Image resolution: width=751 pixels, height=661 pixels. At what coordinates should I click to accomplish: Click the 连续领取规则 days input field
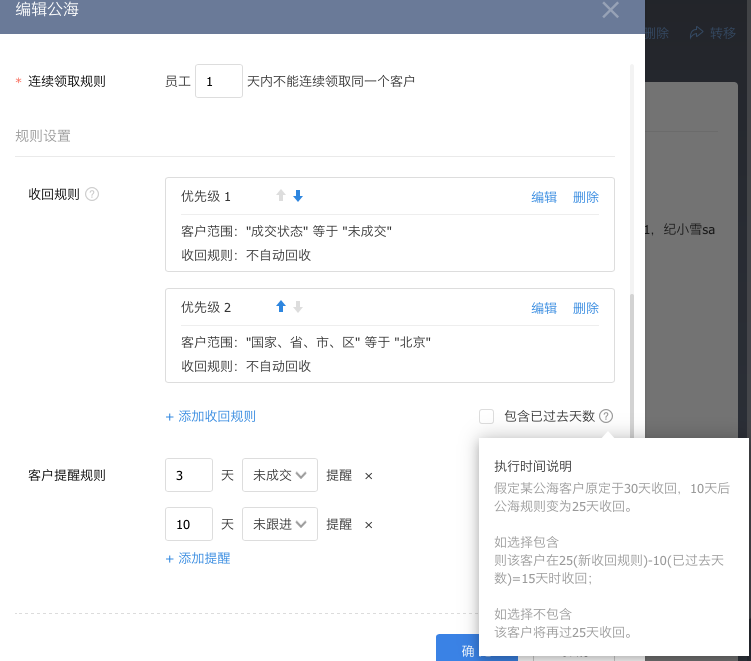point(218,82)
